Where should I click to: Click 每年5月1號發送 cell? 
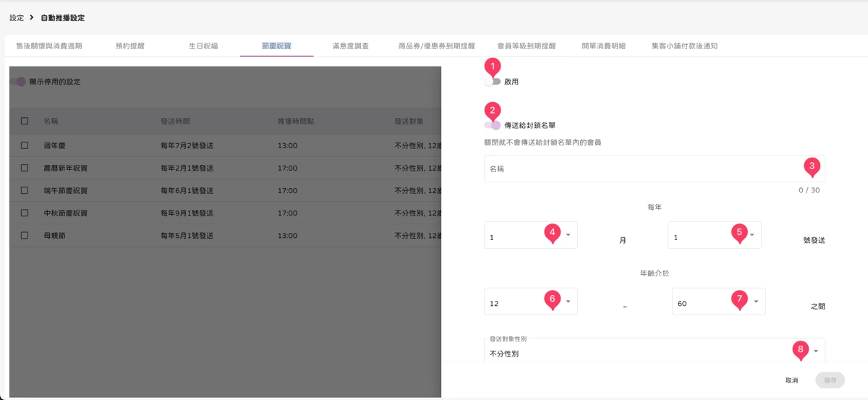coord(187,236)
